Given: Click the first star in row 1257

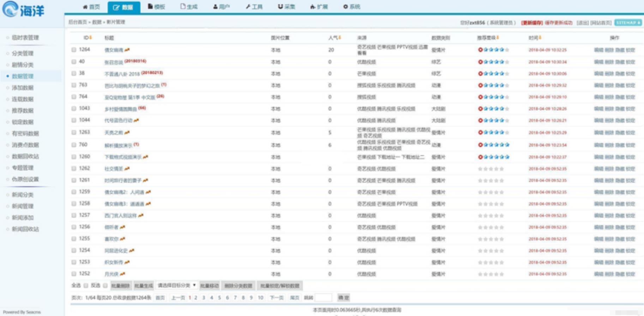Looking at the screenshot, I should tap(480, 215).
